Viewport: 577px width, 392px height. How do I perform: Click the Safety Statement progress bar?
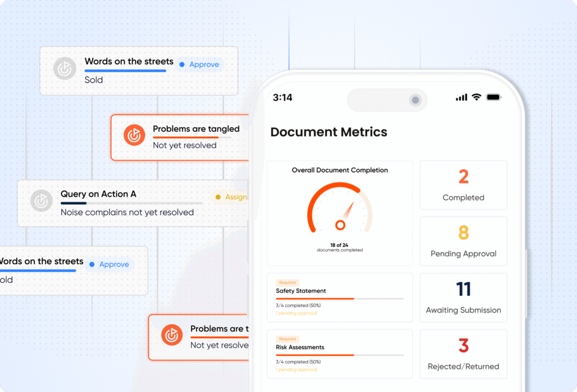pos(339,299)
